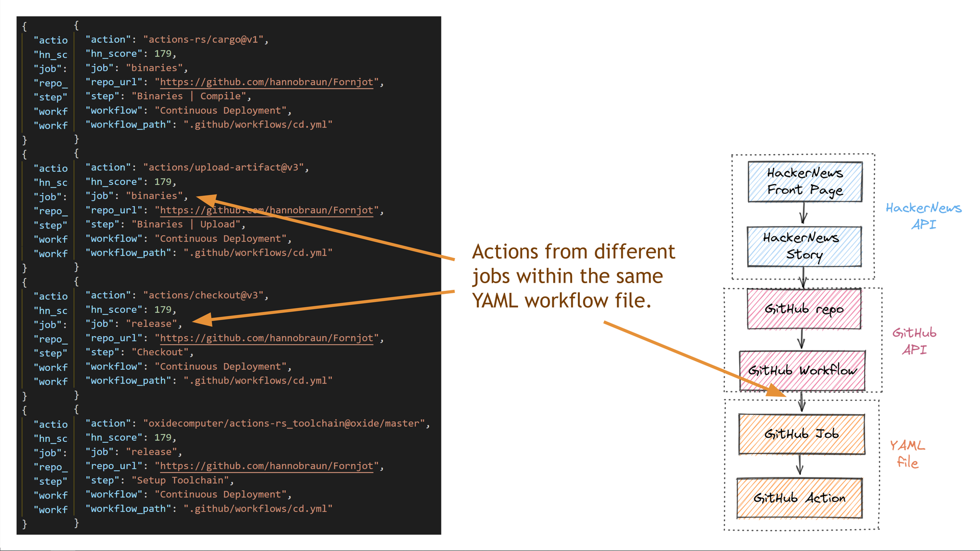This screenshot has height=551, width=980.
Task: Click the blue HackerNews API label
Action: coord(924,216)
